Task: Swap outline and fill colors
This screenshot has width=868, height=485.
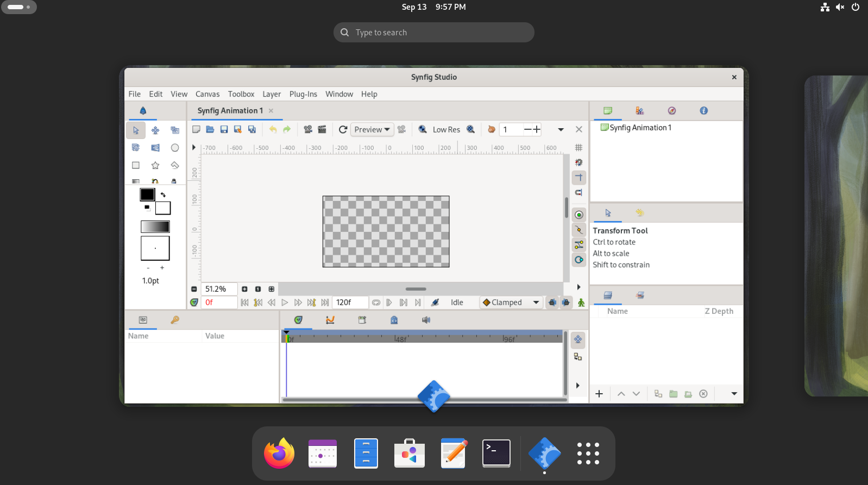Action: pyautogui.click(x=163, y=194)
